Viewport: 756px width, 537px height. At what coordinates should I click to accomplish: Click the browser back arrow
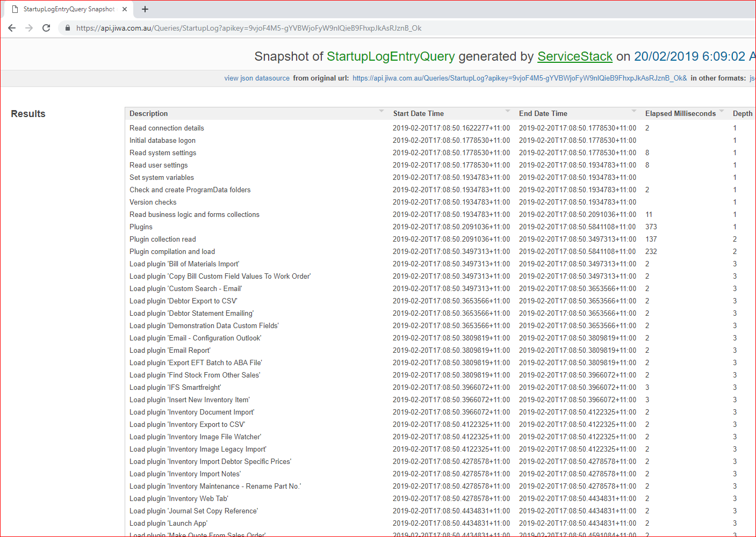coord(12,28)
